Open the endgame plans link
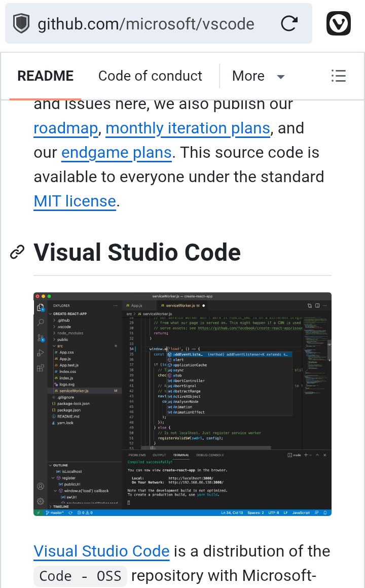Viewport: 365px width, 588px height. (x=116, y=153)
